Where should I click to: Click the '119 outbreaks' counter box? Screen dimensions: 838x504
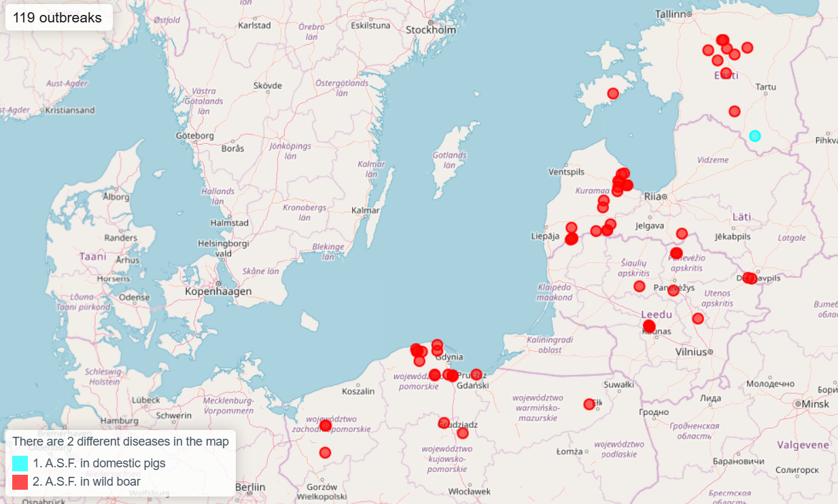(x=58, y=18)
